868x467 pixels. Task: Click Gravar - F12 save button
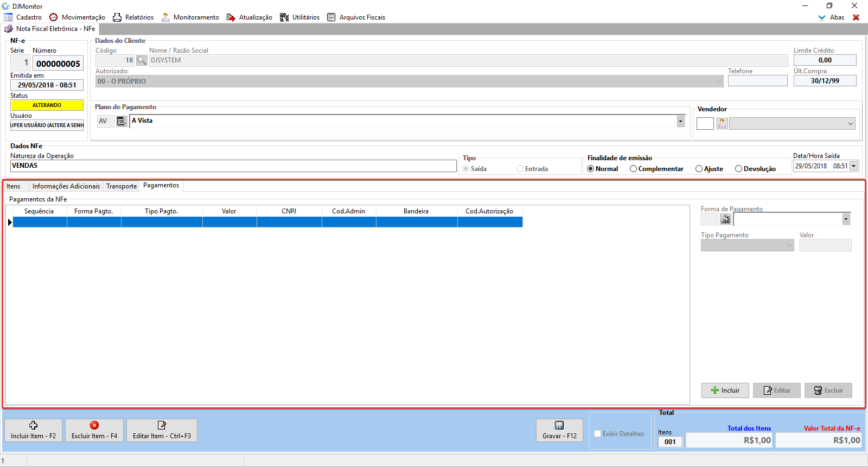point(559,430)
